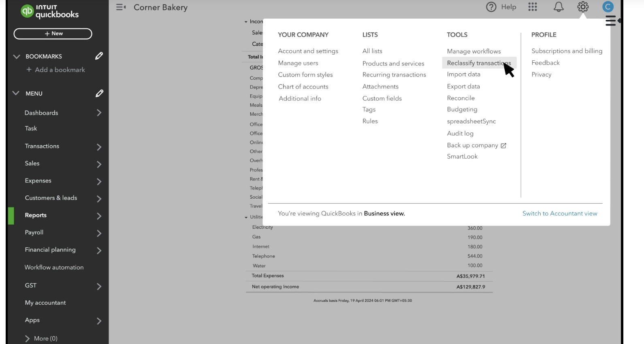This screenshot has width=644, height=344.
Task: Click the + New button
Action: 53,34
